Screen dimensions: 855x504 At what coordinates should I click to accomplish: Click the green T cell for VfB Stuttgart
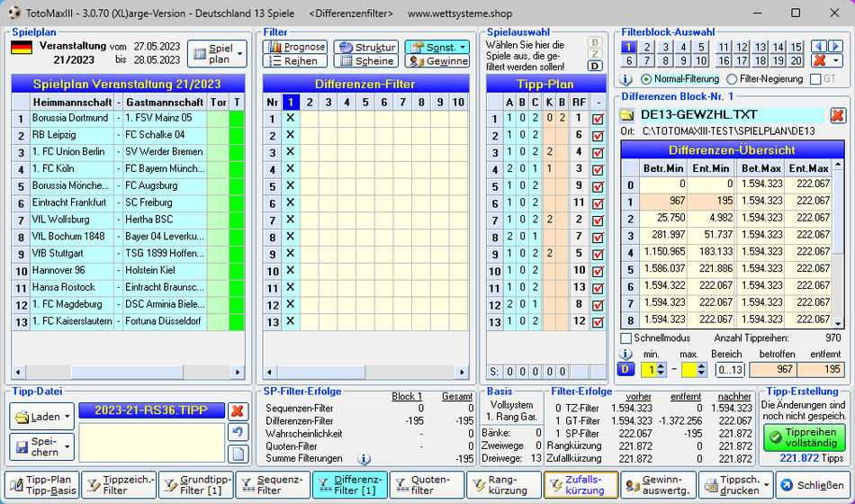(237, 253)
